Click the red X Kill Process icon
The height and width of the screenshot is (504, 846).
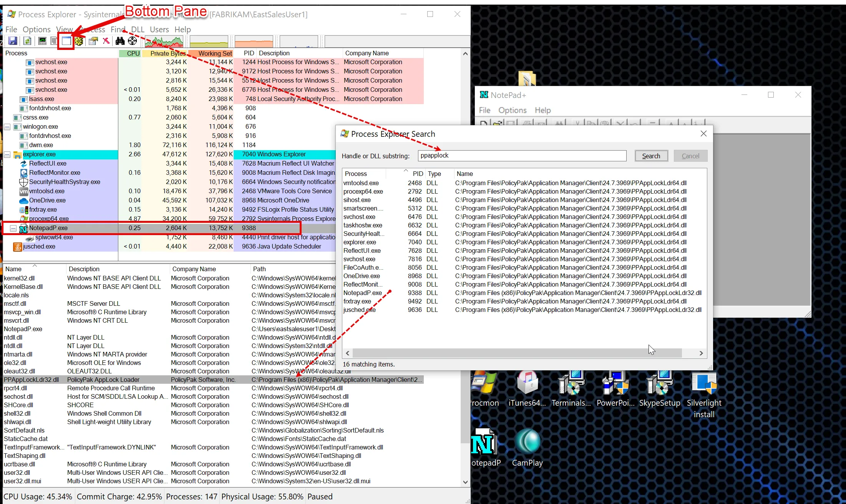106,41
